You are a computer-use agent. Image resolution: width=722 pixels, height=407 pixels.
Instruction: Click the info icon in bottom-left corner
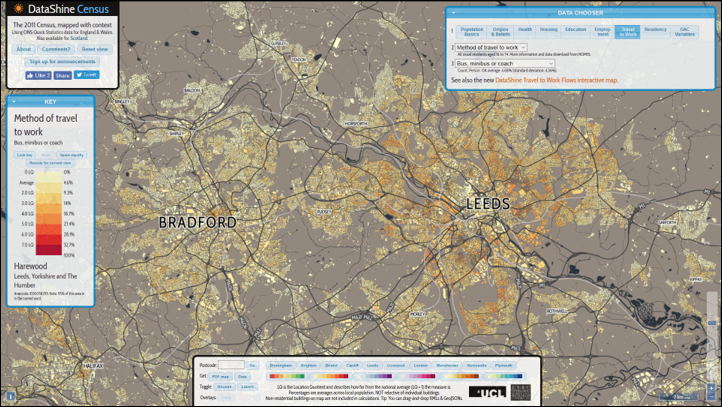pyautogui.click(x=9, y=396)
